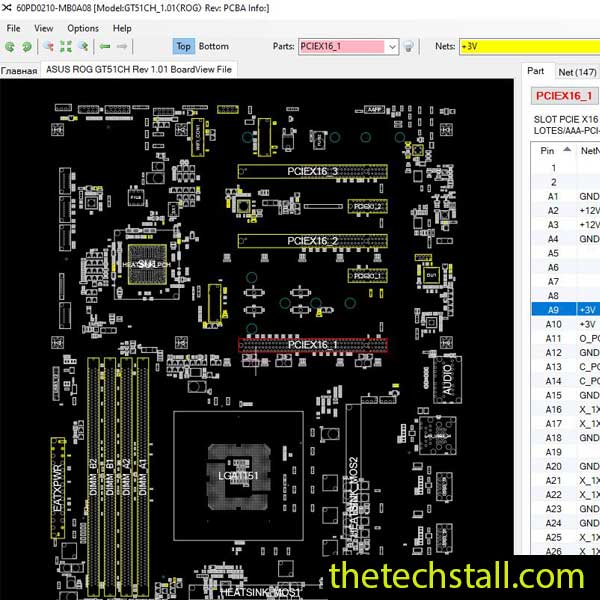Select pin A11 row in pin list

tap(566, 338)
